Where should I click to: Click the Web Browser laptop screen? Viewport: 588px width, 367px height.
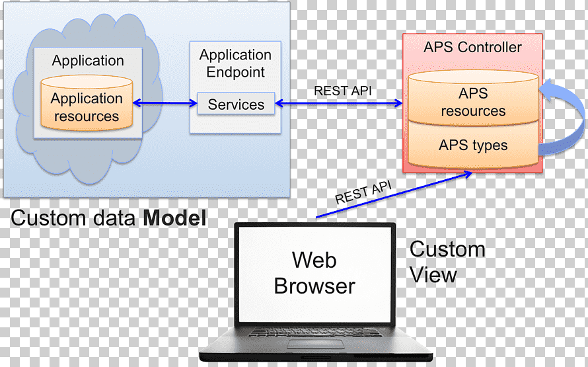point(314,273)
